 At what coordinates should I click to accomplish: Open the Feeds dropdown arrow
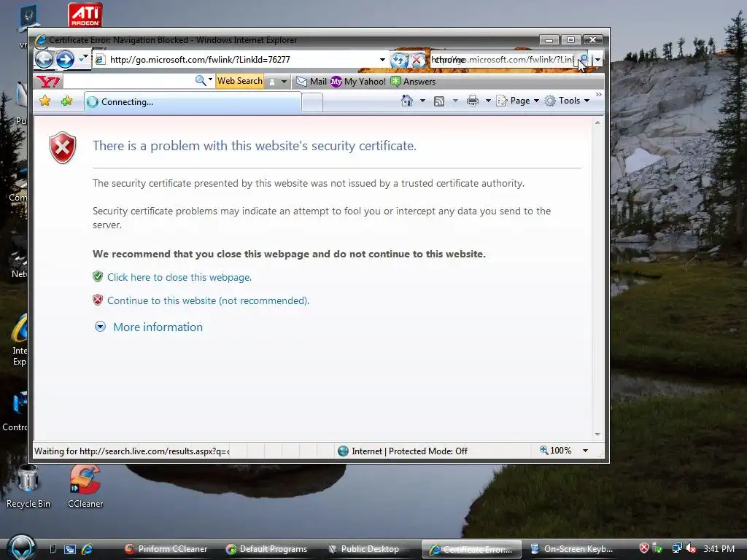[455, 101]
